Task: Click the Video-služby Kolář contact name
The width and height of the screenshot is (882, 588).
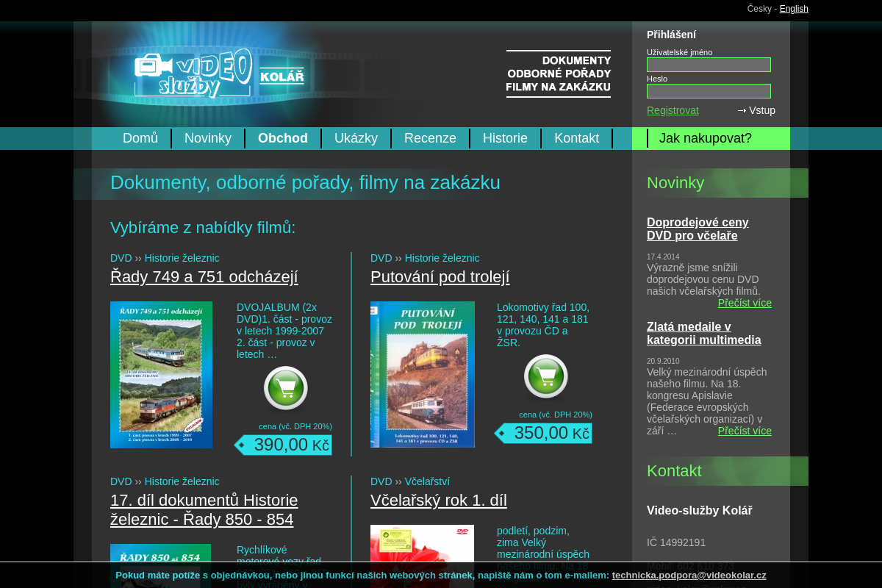Action: coord(699,510)
